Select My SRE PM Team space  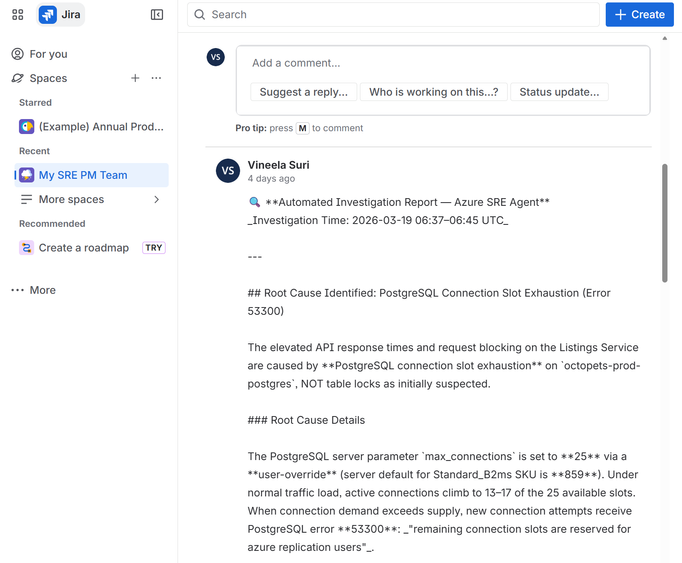click(x=92, y=175)
